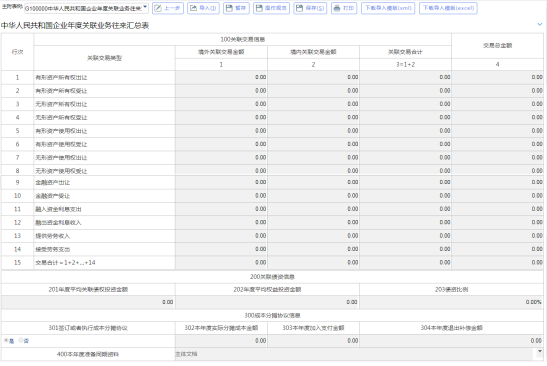The width and height of the screenshot is (547, 366).
Task: Click the 200关联债资信息 section header
Action: click(x=272, y=277)
